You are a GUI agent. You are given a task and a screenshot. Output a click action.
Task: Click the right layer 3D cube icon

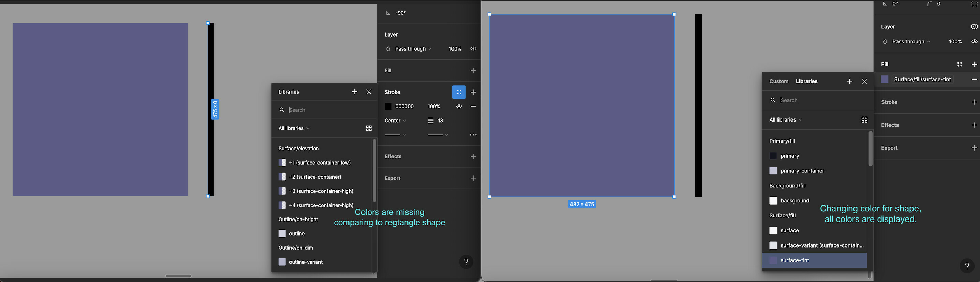(974, 27)
